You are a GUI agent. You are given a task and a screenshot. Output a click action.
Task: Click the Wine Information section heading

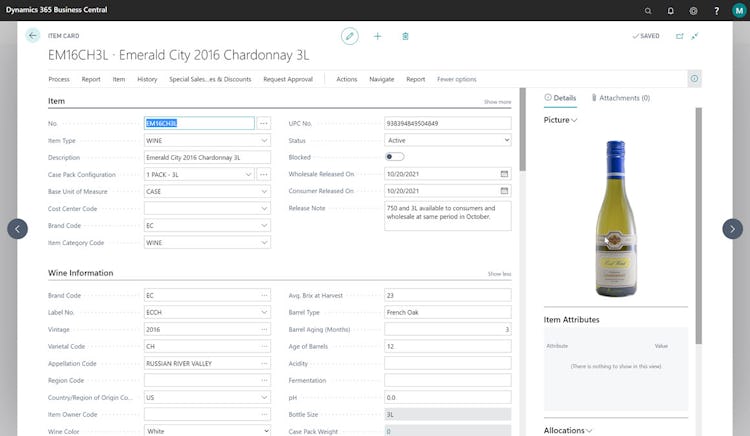80,273
